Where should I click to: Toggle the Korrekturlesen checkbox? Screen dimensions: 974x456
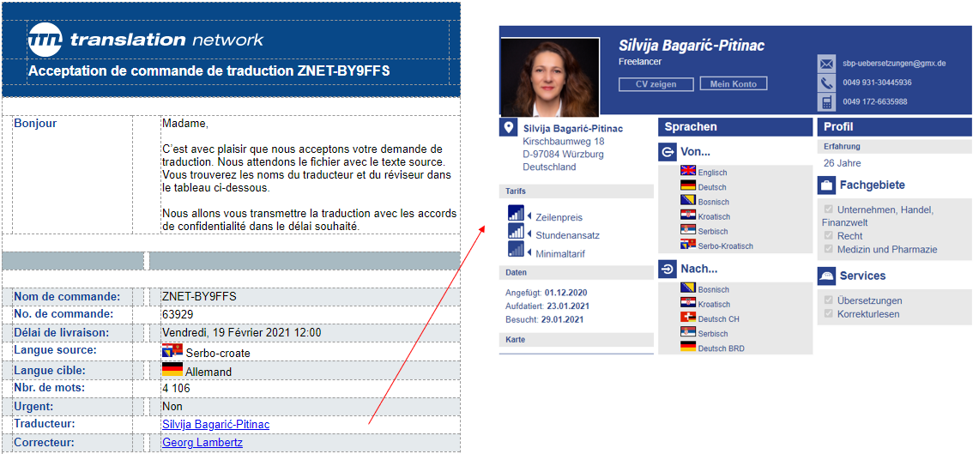(828, 314)
